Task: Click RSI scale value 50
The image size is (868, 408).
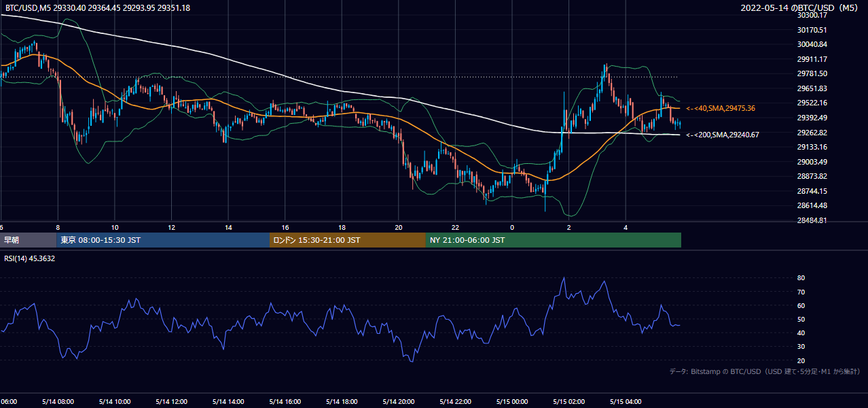Action: (x=801, y=319)
